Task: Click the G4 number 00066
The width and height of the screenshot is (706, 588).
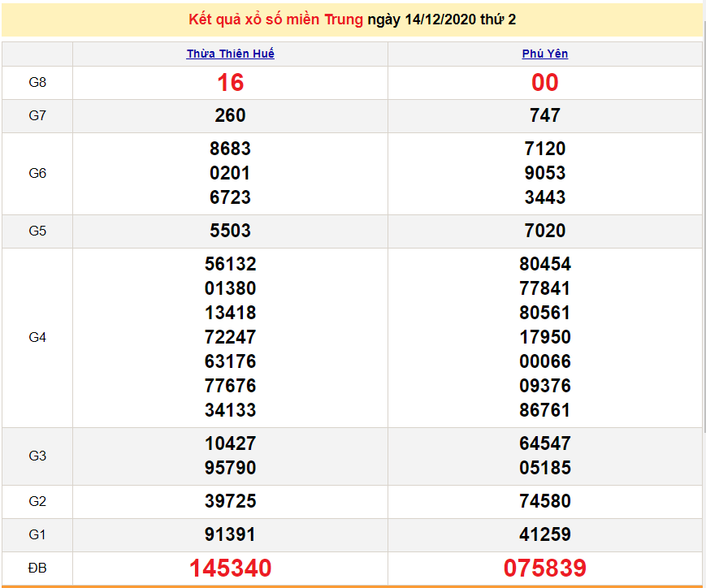Action: click(x=544, y=361)
